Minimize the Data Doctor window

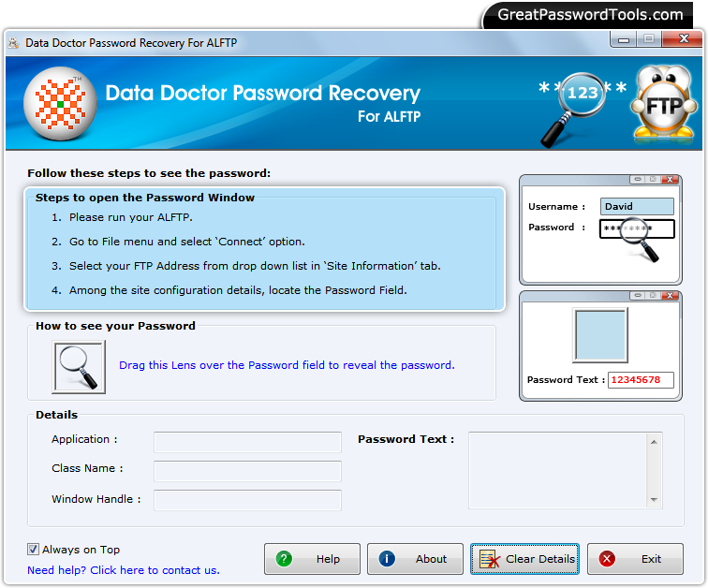[624, 39]
